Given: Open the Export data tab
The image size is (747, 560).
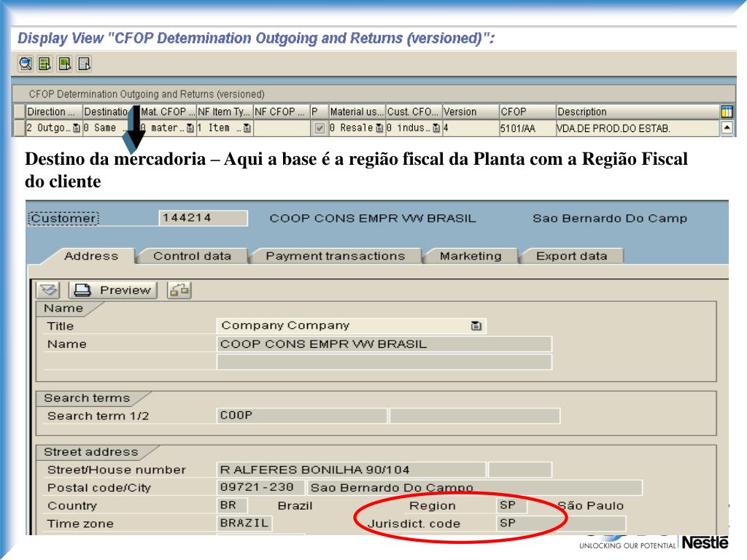Looking at the screenshot, I should (x=572, y=256).
